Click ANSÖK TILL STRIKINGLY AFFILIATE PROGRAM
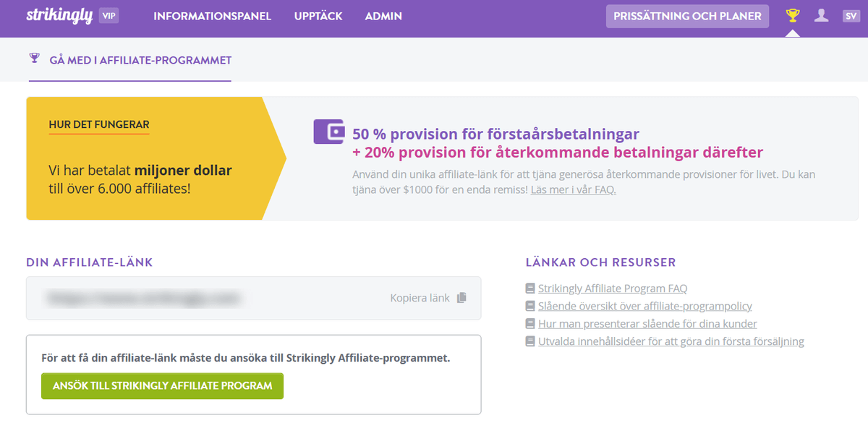This screenshot has width=868, height=431. pos(162,385)
